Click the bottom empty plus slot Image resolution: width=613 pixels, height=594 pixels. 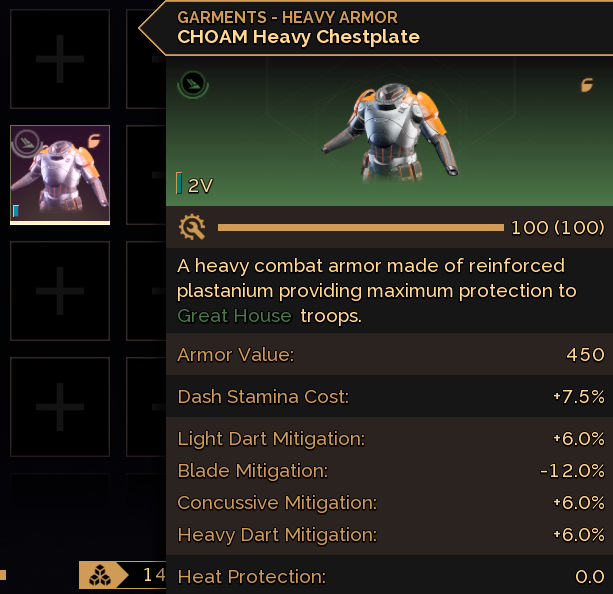click(60, 407)
